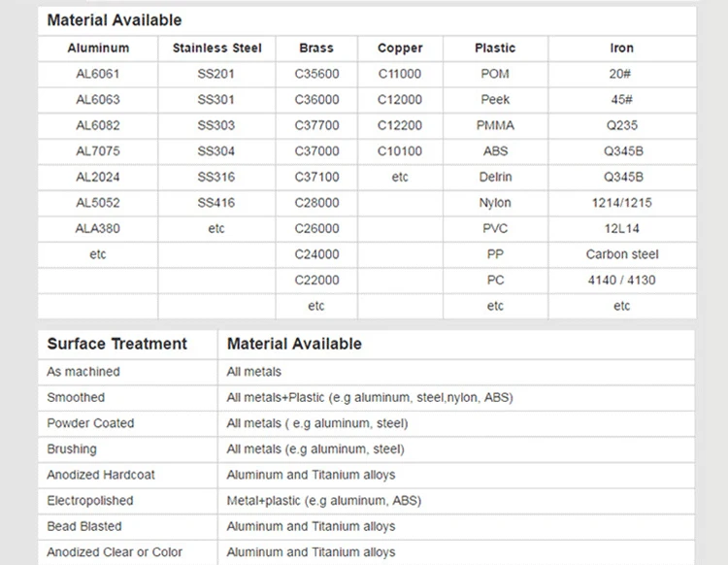Select the C11000 copper entry
728x565 pixels.
pyautogui.click(x=400, y=74)
